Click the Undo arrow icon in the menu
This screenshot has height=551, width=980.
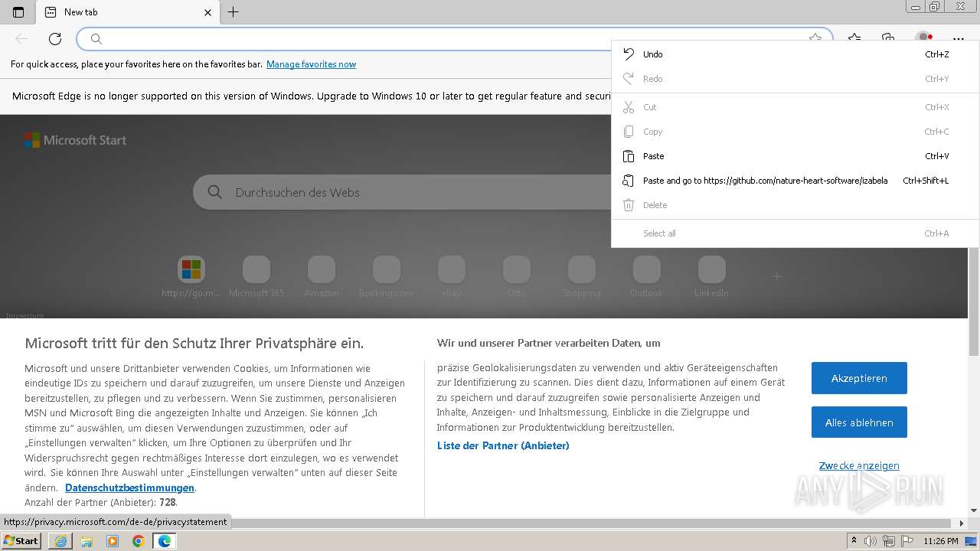pyautogui.click(x=629, y=54)
